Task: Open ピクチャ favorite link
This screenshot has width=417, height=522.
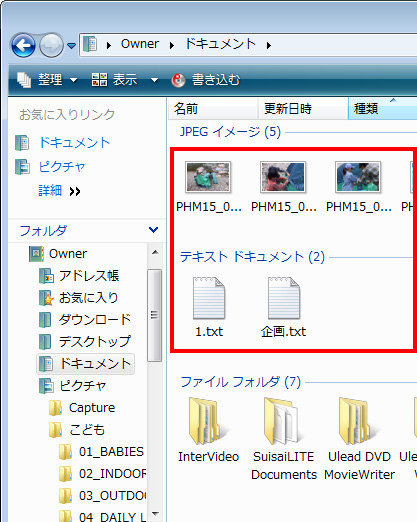Action: pos(62,167)
